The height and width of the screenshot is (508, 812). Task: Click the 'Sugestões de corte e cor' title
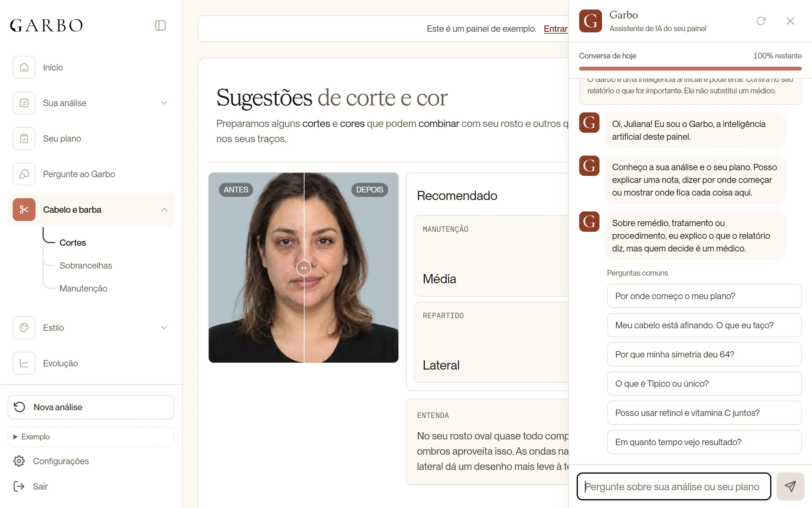pos(331,97)
